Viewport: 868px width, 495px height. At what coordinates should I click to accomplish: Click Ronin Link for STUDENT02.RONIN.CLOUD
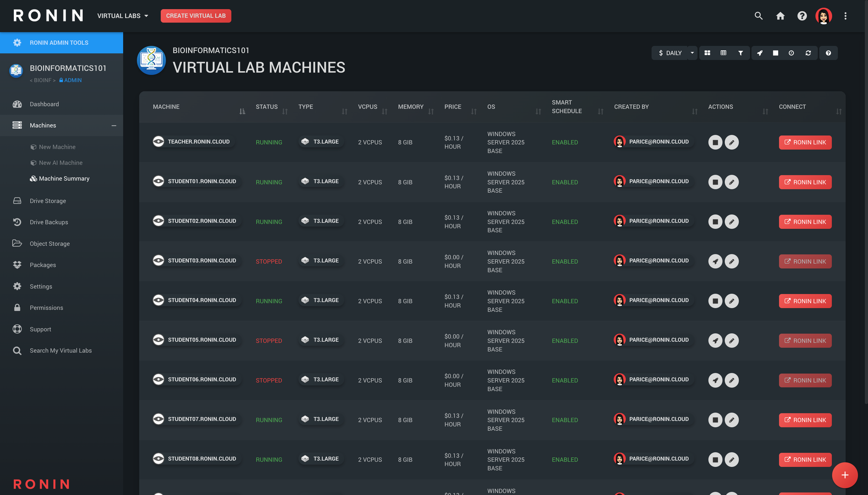[805, 222]
